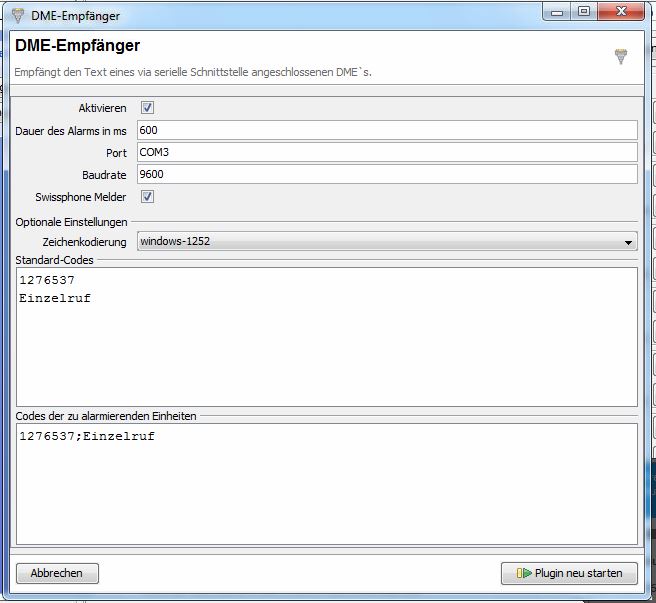
Task: Select the Baudrate field showing 9600
Action: 386,174
